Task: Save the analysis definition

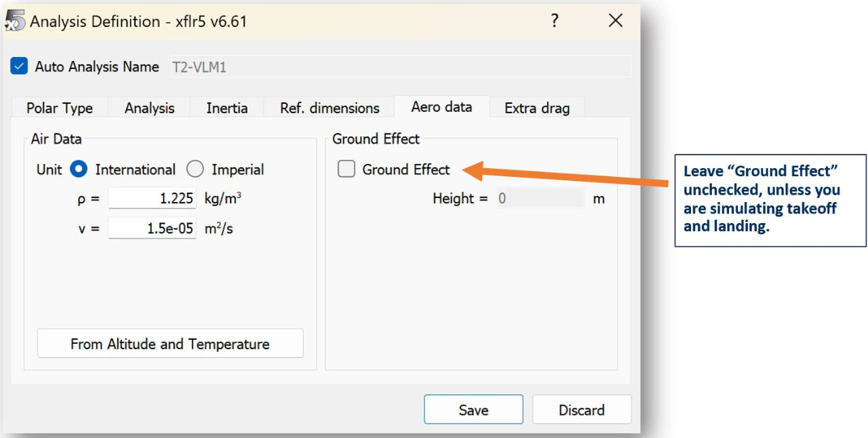Action: point(473,410)
